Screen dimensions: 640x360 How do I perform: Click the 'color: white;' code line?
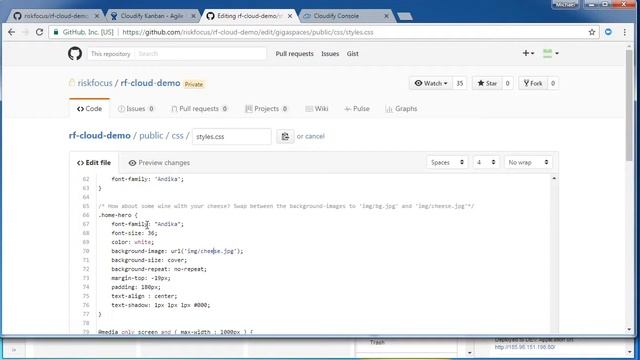point(133,242)
